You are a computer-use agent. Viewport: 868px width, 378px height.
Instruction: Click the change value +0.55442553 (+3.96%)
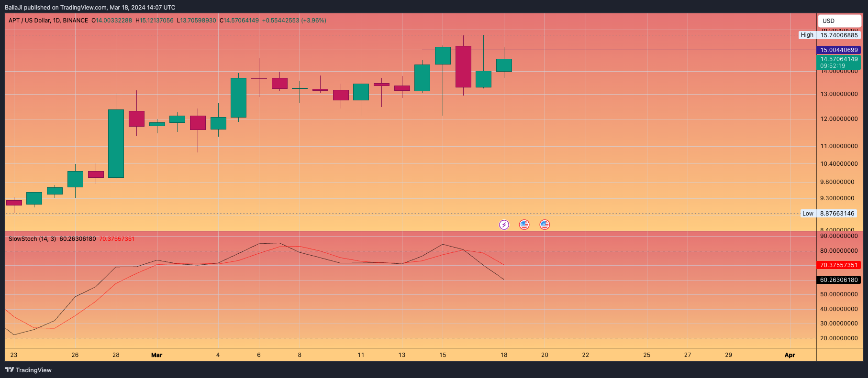coord(294,21)
